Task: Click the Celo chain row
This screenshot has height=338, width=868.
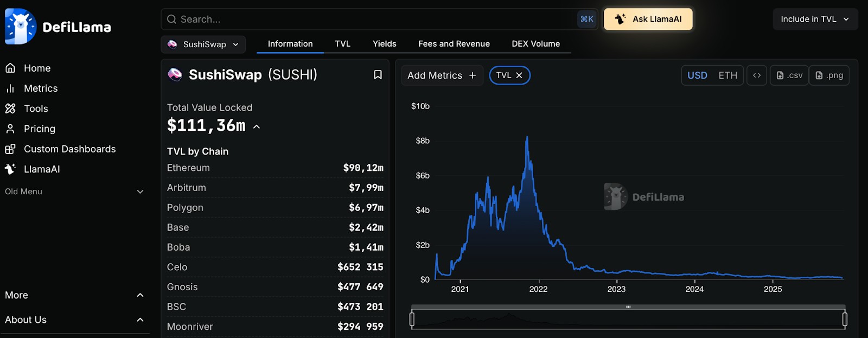Action: click(x=275, y=267)
